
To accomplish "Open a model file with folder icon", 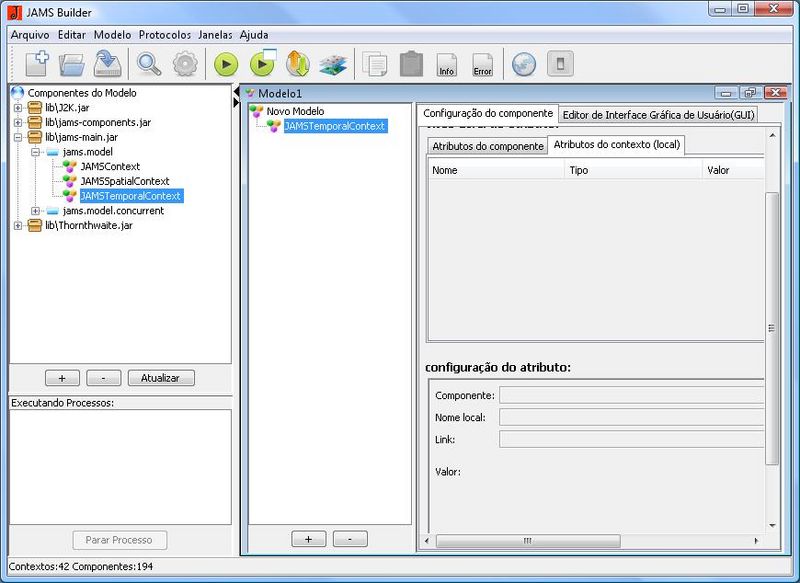I will point(71,64).
